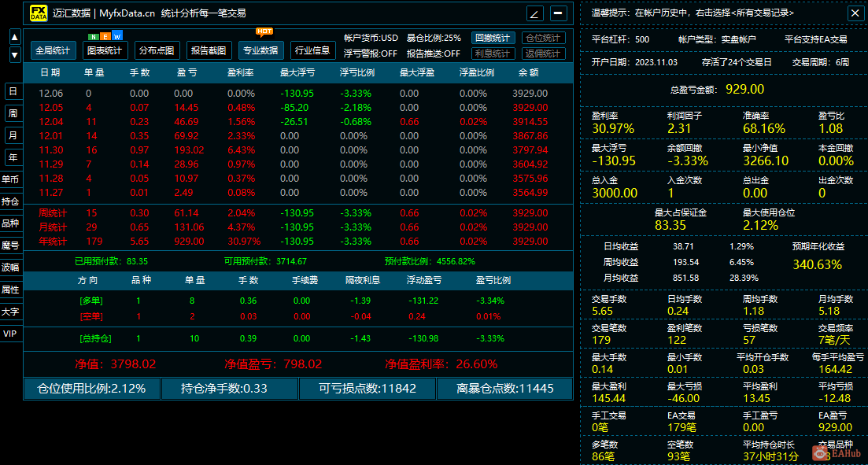Image resolution: width=868 pixels, height=465 pixels.
Task: Click the ruler icon in title bar
Action: tap(534, 13)
